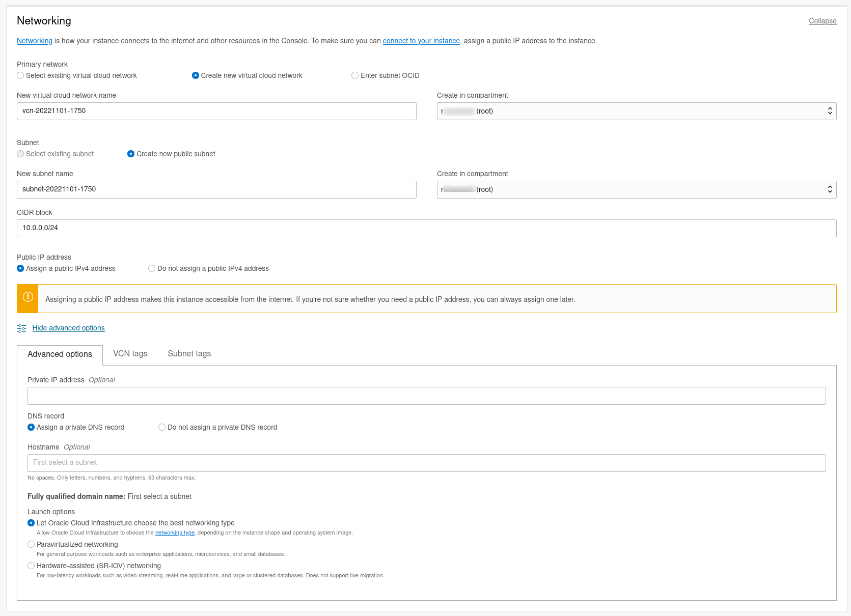This screenshot has width=851, height=616.
Task: Select Do not assign a public IPv4 address
Action: [152, 268]
